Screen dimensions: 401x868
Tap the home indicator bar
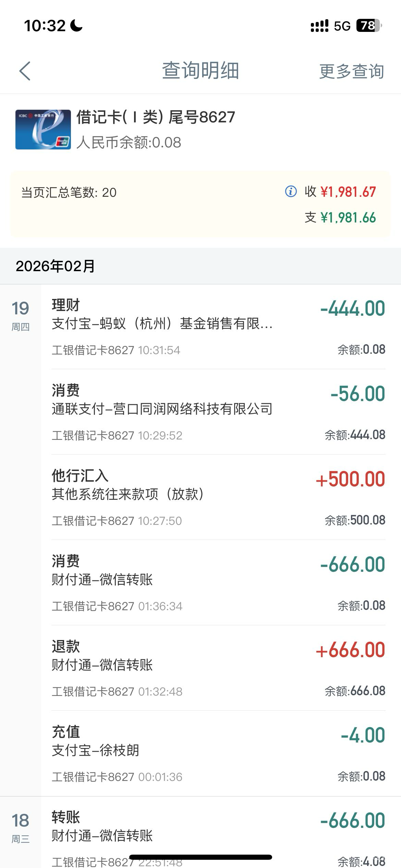tap(200, 857)
